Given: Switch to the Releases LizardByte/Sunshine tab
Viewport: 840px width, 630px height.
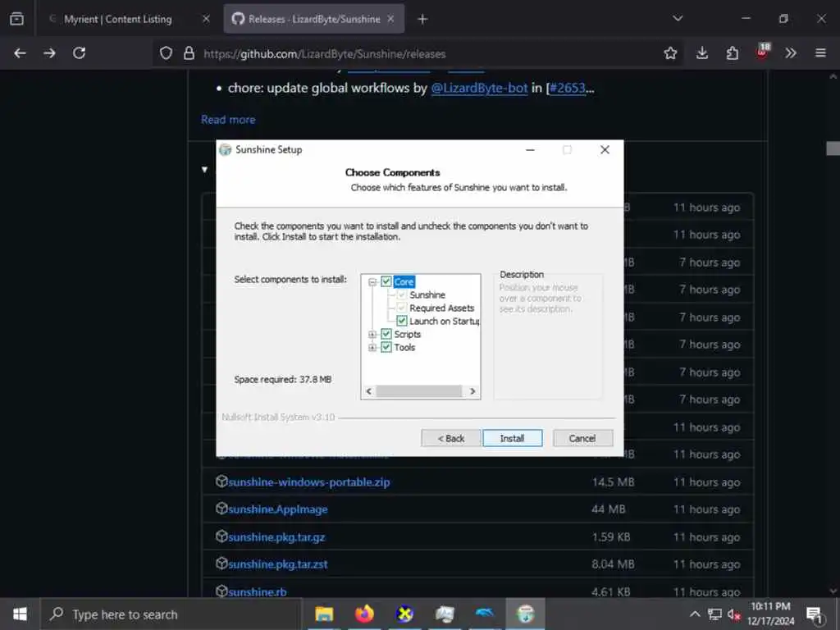Looking at the screenshot, I should [x=314, y=20].
